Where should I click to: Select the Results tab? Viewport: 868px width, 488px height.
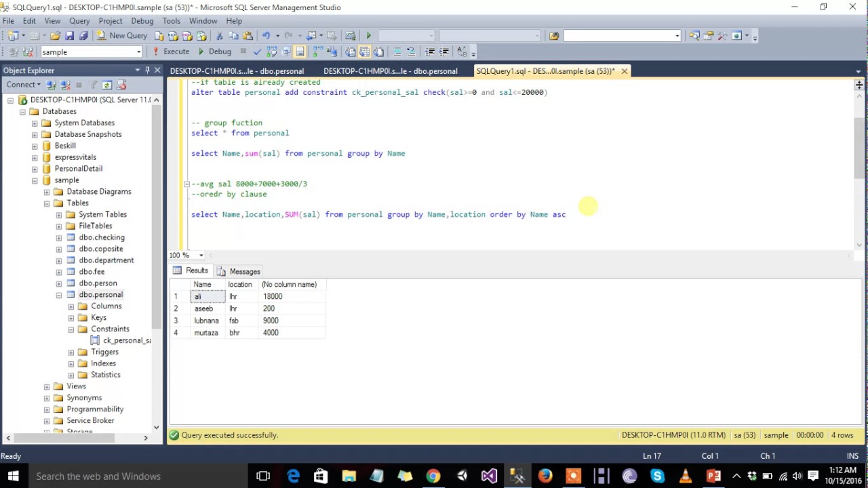[x=191, y=270]
